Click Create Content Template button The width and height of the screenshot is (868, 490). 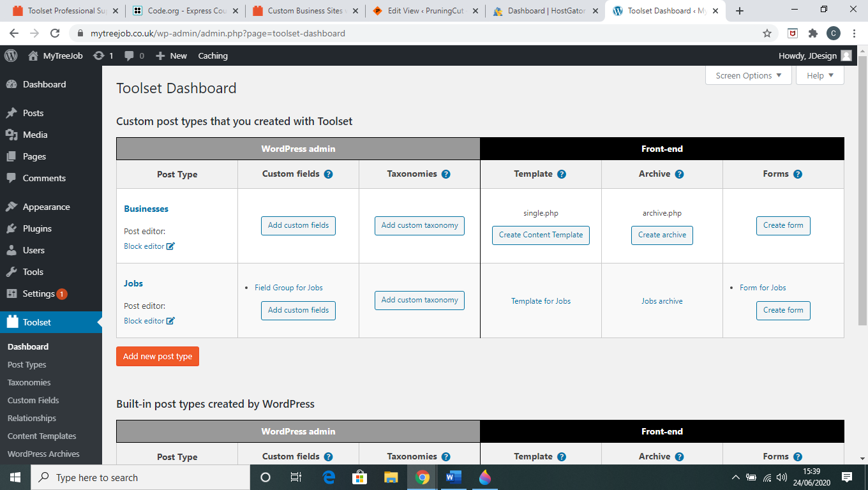[x=541, y=235]
